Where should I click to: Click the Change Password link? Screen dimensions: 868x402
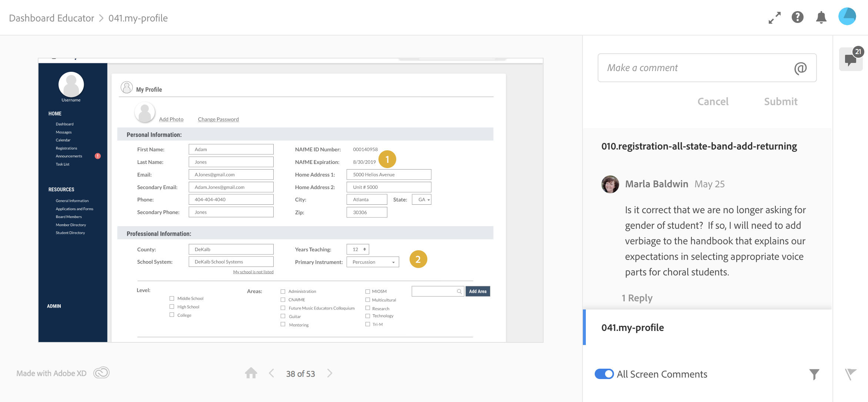click(218, 119)
